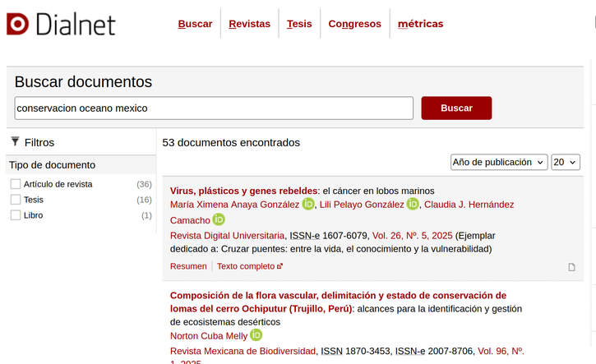Click the Buscar documentos heading

click(x=83, y=81)
